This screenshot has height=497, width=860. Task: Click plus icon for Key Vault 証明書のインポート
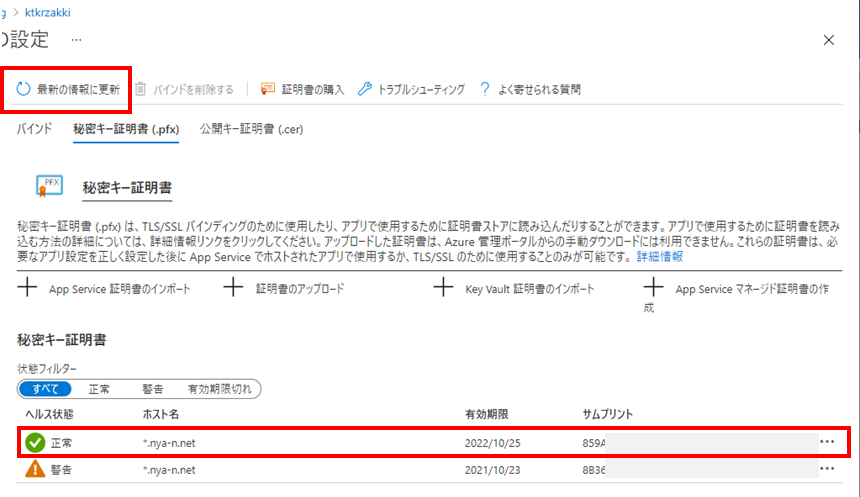tap(443, 287)
